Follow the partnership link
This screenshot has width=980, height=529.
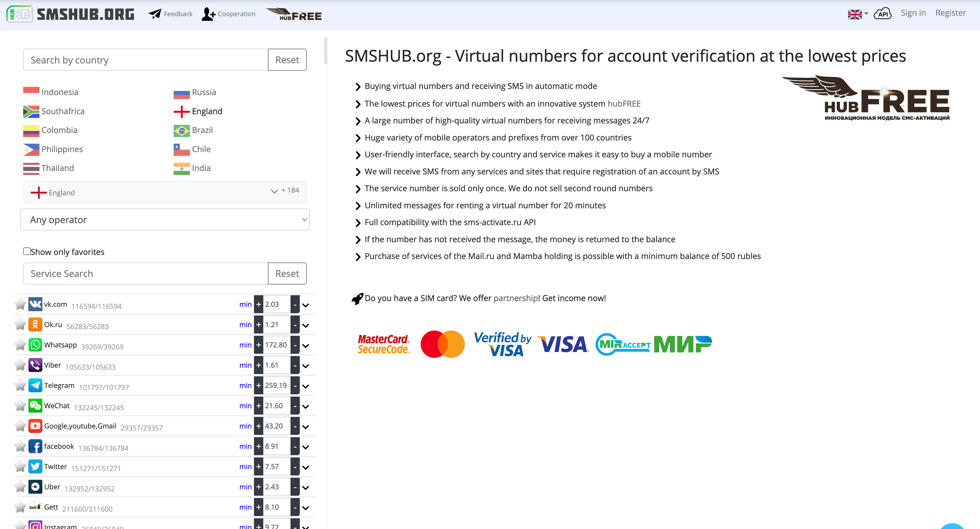click(515, 298)
